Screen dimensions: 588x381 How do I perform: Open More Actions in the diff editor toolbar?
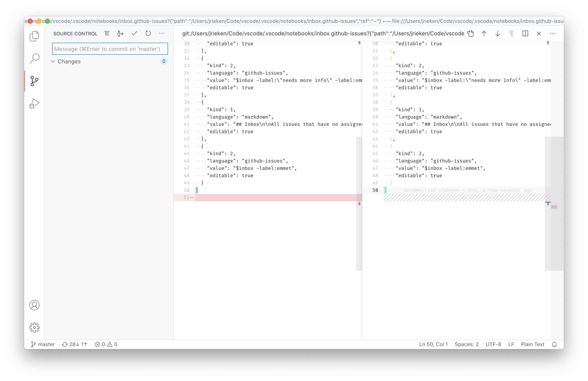pos(553,33)
